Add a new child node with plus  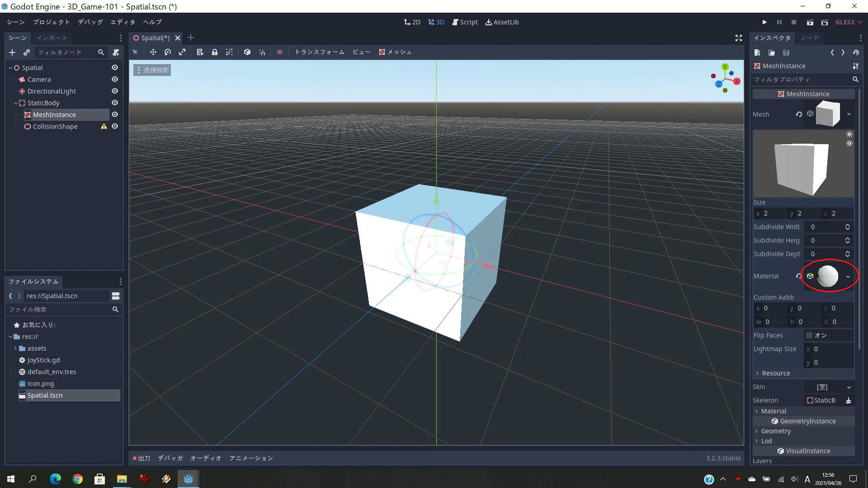[12, 52]
